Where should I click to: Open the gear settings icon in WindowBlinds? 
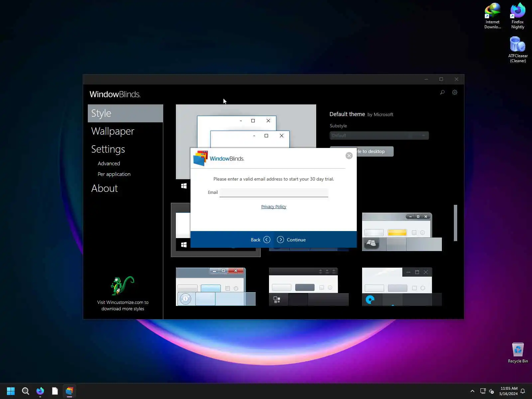(x=455, y=92)
